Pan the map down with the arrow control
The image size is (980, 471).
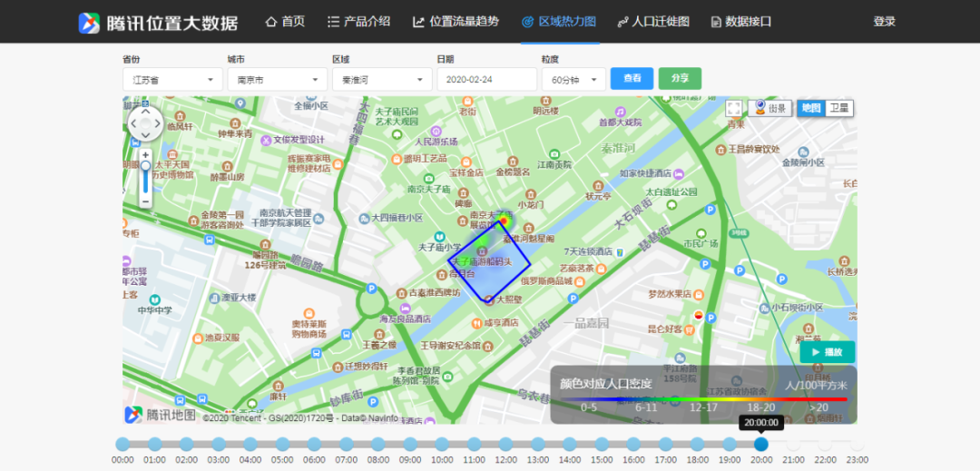pos(145,135)
